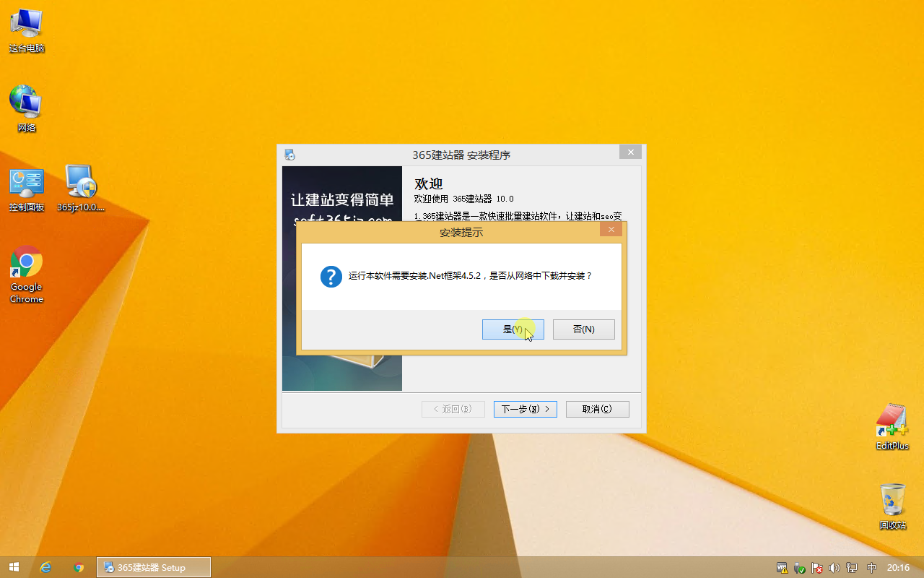Click the 欢迎使用 365建站器 10.0 text
This screenshot has height=578, width=924.
(464, 199)
